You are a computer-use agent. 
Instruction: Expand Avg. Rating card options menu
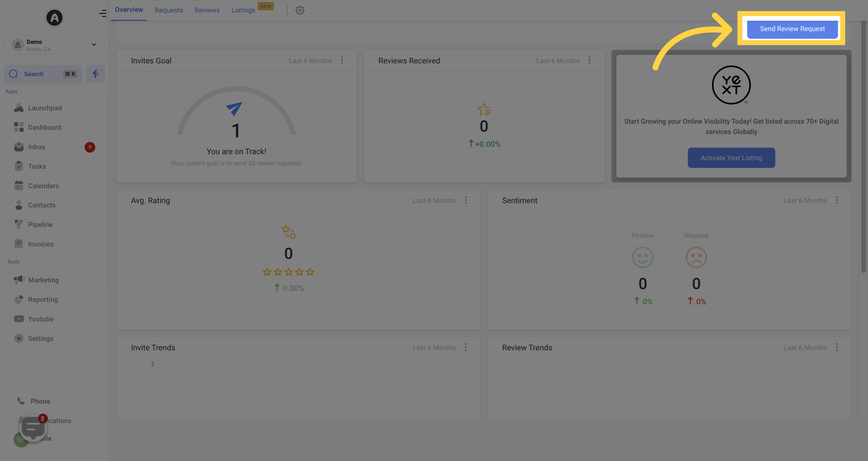coord(466,200)
